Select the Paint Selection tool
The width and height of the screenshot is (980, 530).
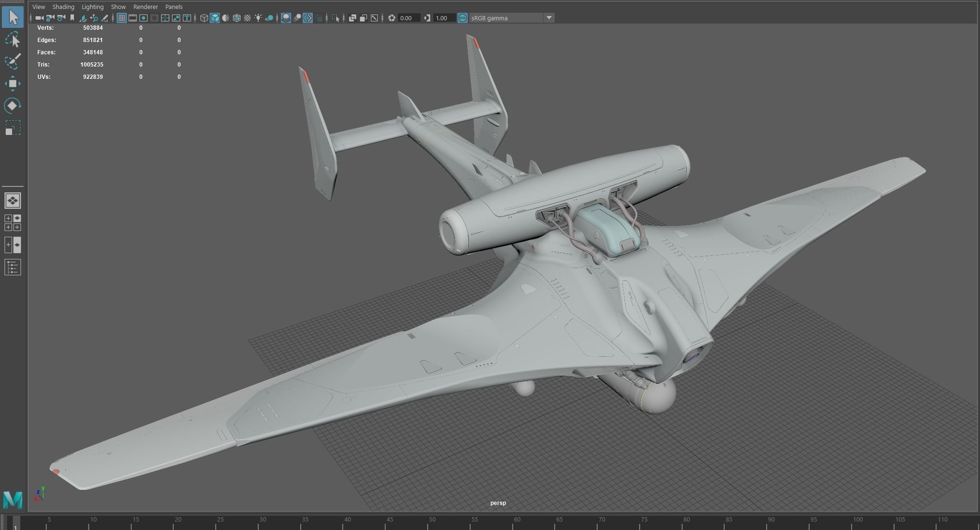tap(13, 61)
